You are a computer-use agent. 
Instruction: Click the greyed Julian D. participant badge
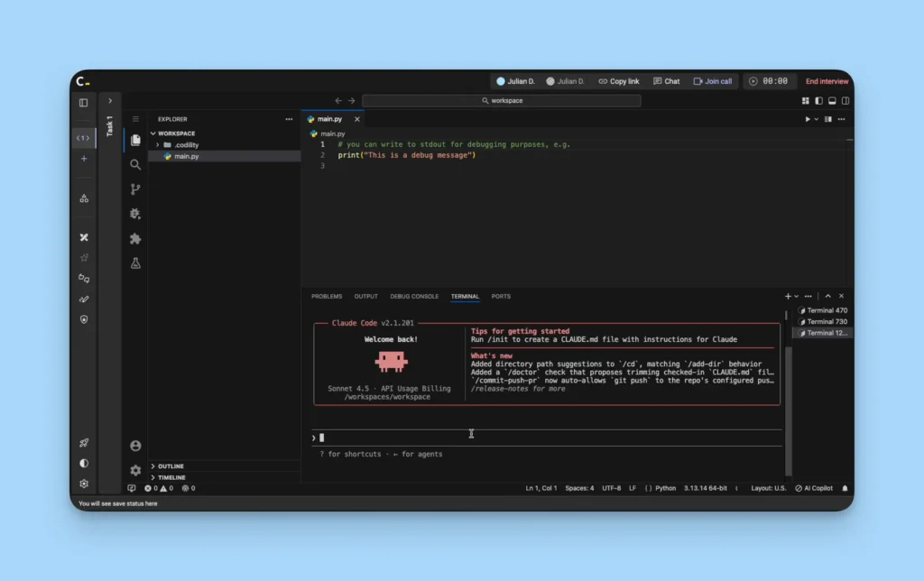565,81
